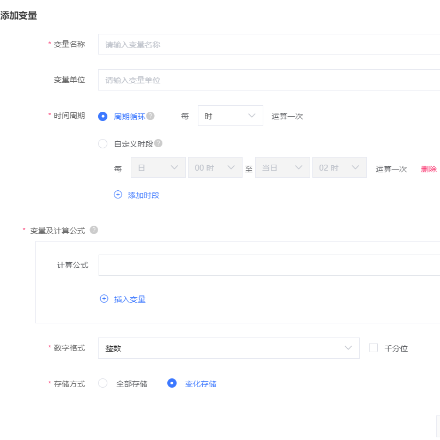Open the 日 period dropdown
Viewport: 440px width, 440px height.
158,167
